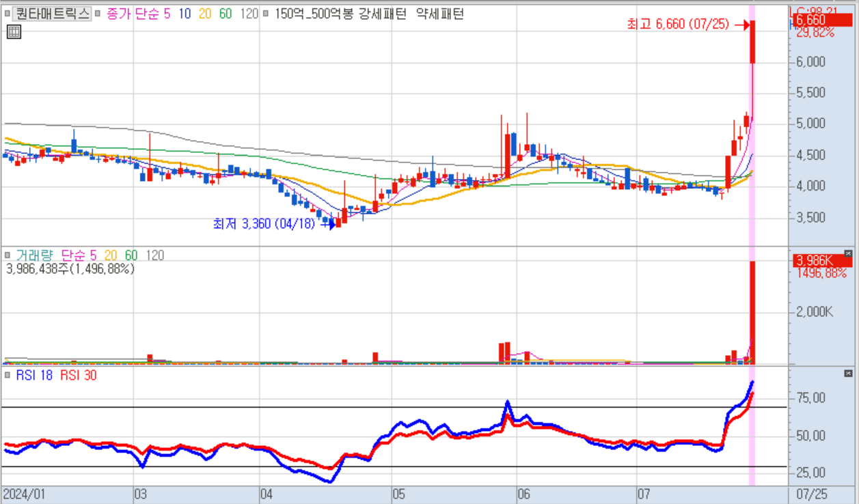The width and height of the screenshot is (859, 504).
Task: Click the 07 month axis label
Action: [x=644, y=493]
